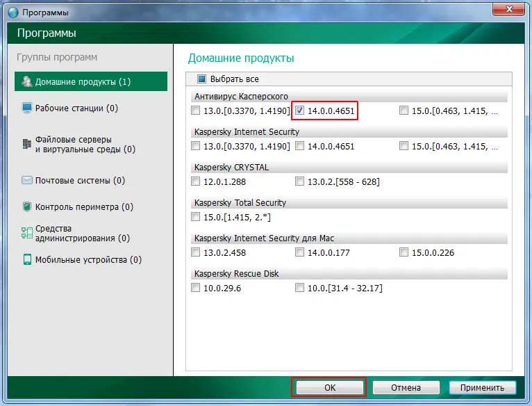532x406 pixels.
Task: Check Kaspersky Internet Security 15.0.[0.463, 1.415 box
Action: click(404, 146)
